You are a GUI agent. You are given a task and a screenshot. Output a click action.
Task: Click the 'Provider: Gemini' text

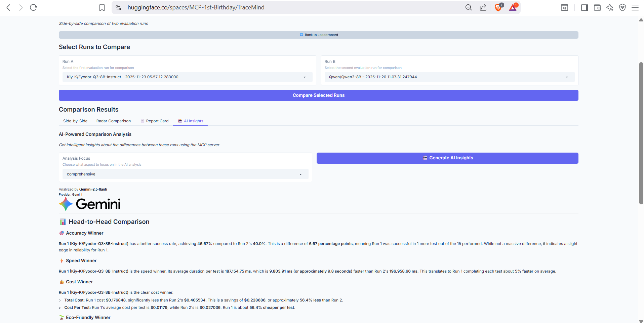70,194
